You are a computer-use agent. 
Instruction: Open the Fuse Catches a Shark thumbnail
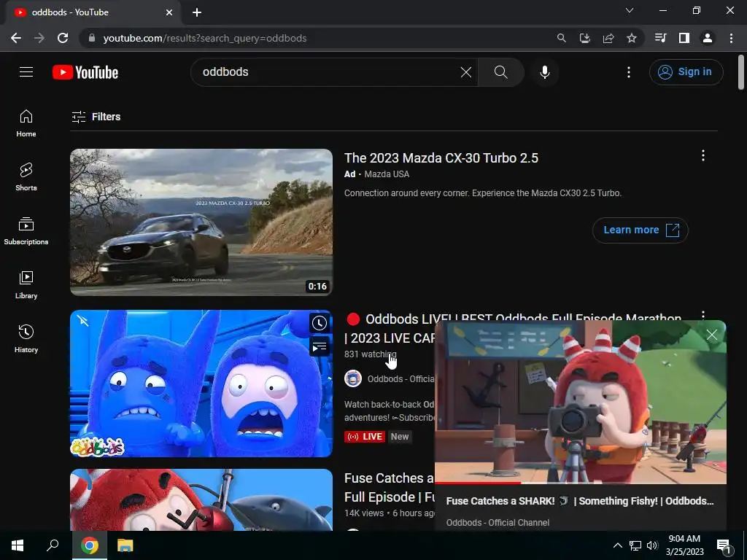pos(201,499)
